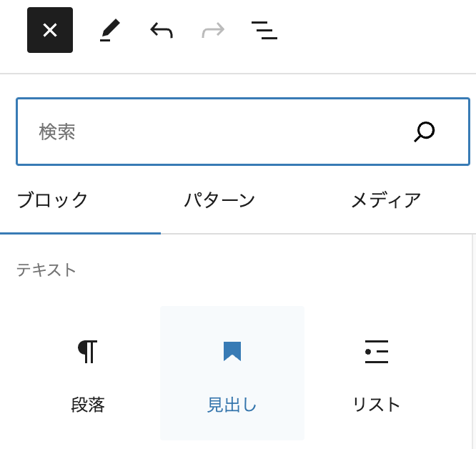The width and height of the screenshot is (476, 449).
Task: Click the 段落 block label text
Action: point(88,405)
